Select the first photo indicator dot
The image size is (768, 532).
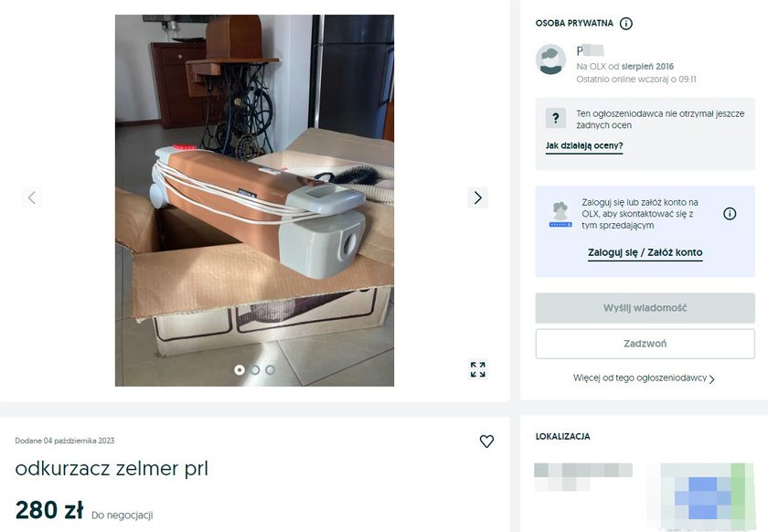tap(240, 370)
